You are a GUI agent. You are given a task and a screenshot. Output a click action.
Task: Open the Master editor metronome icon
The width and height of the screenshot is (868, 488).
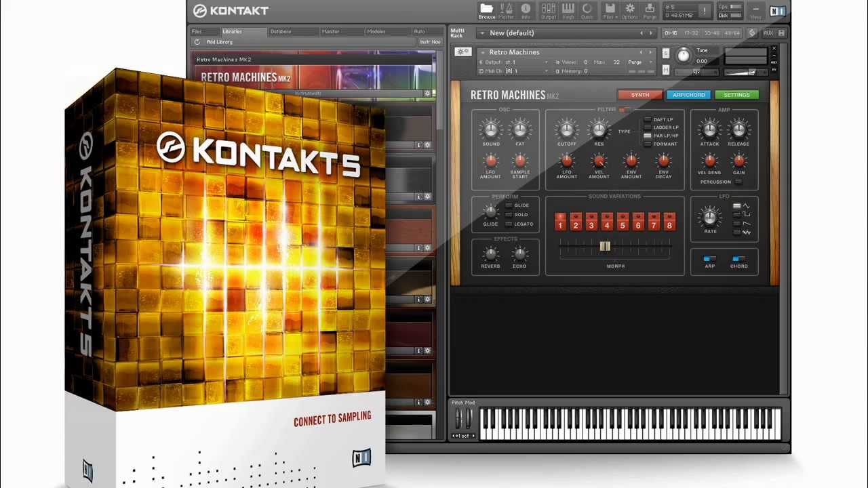pyautogui.click(x=506, y=11)
